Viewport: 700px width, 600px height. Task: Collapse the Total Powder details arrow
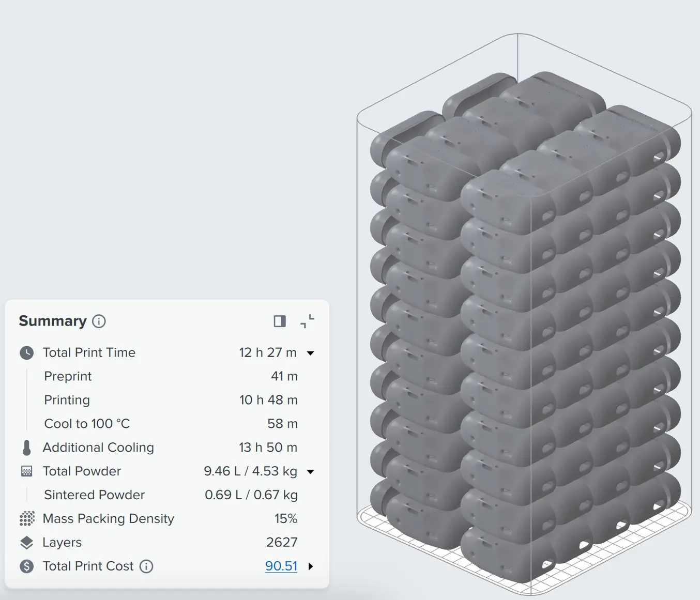click(311, 472)
